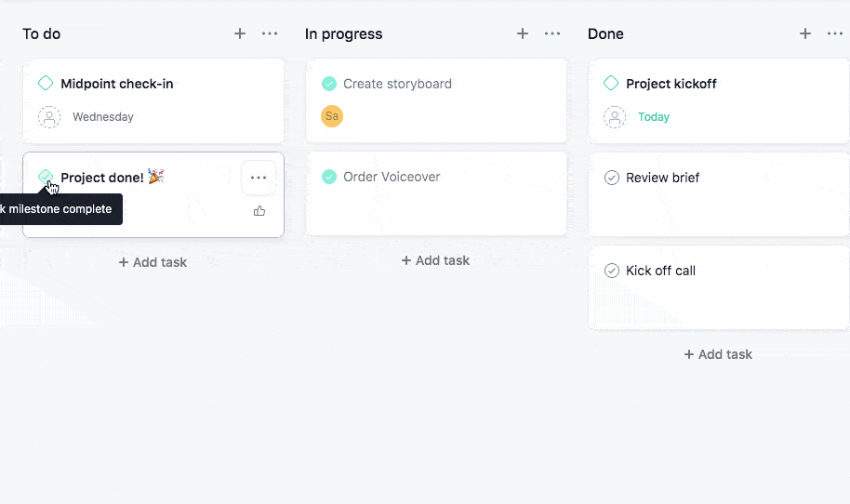
Task: Click plus icon in In progress column header
Action: (523, 33)
